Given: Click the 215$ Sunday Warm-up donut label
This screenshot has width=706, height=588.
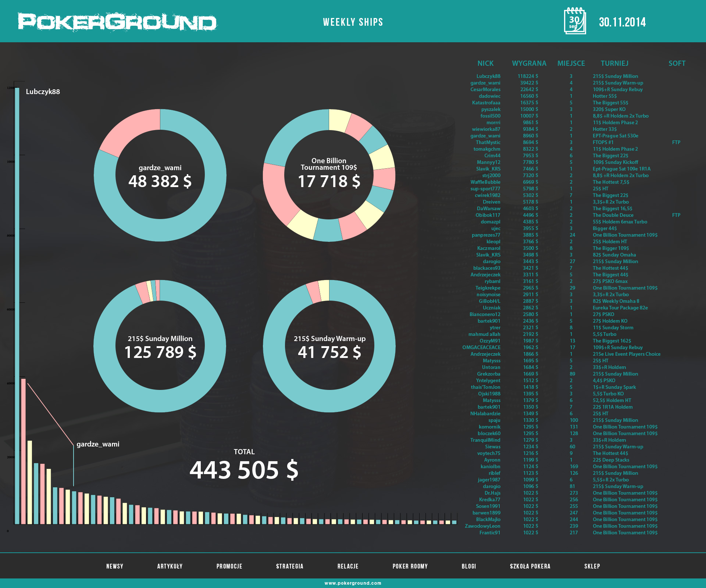Looking at the screenshot, I should pos(329,339).
